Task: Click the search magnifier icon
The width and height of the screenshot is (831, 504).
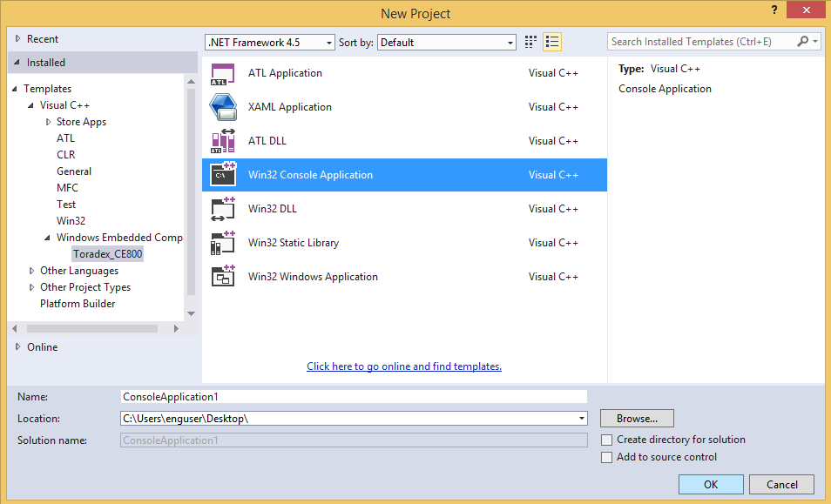Action: pyautogui.click(x=802, y=41)
